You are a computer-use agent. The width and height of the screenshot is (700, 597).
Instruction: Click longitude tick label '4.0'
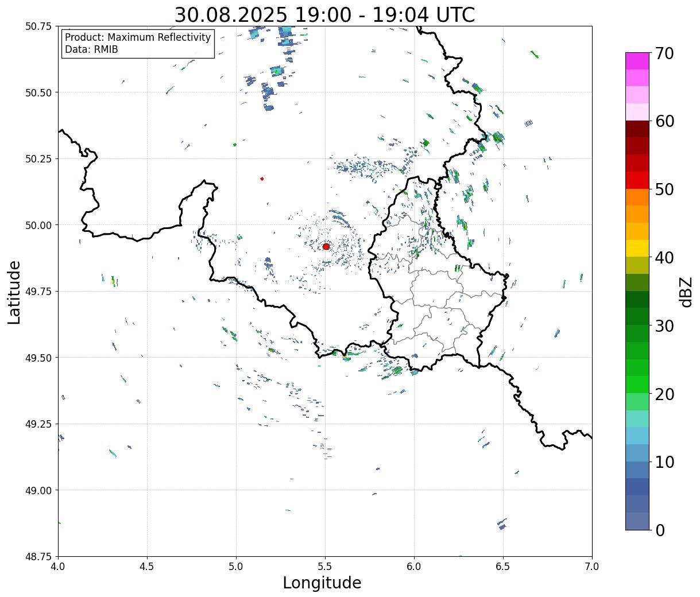coord(58,566)
